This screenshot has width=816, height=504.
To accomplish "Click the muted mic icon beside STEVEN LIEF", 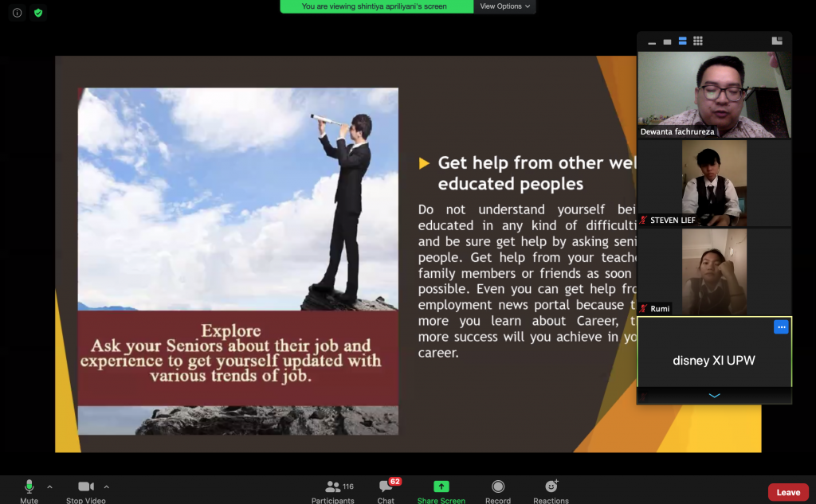I will point(644,220).
